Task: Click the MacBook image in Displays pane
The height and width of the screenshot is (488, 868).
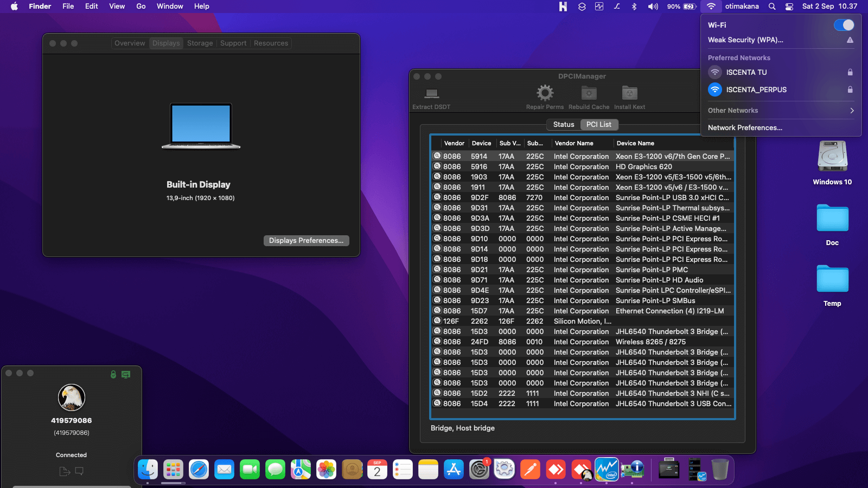Action: [201, 126]
